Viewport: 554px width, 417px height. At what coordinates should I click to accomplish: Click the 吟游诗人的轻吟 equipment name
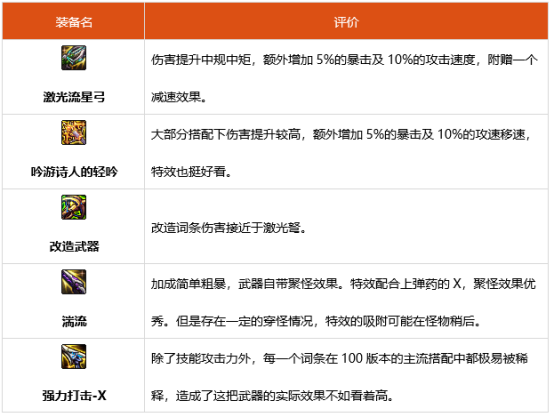pyautogui.click(x=74, y=172)
